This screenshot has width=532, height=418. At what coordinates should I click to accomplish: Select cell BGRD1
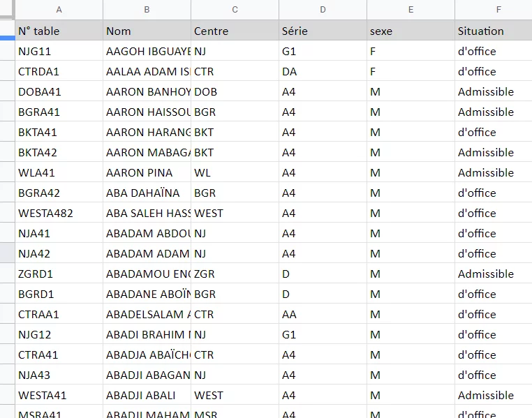pyautogui.click(x=59, y=294)
